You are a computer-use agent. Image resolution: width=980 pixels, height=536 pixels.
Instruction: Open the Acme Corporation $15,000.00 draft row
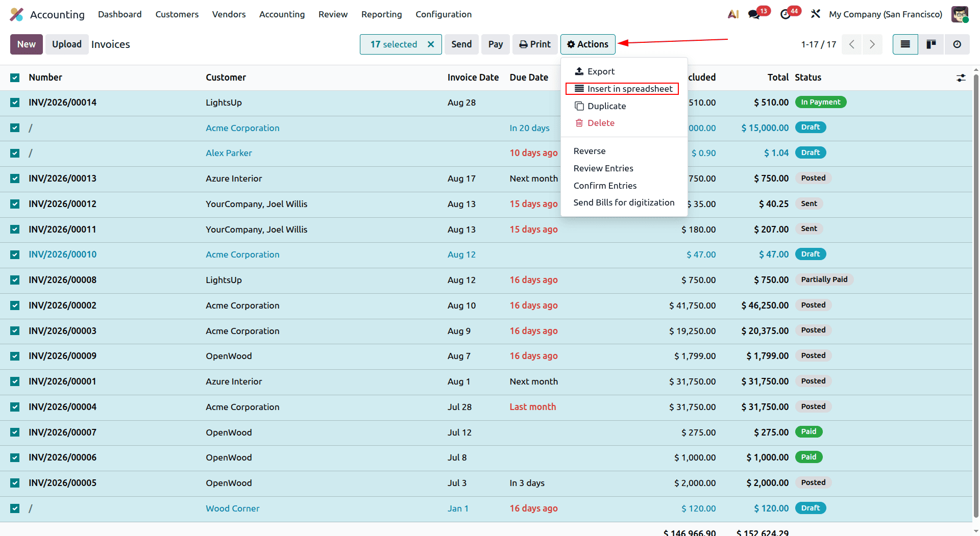(486, 128)
